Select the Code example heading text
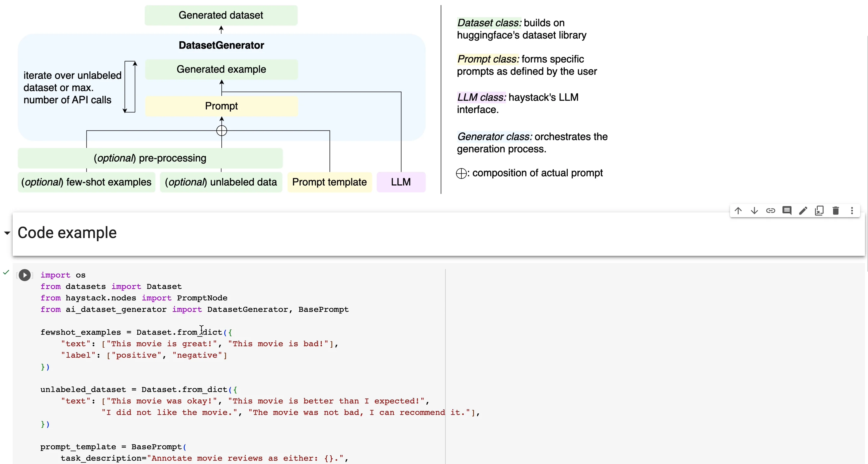This screenshot has height=464, width=868. tap(67, 233)
